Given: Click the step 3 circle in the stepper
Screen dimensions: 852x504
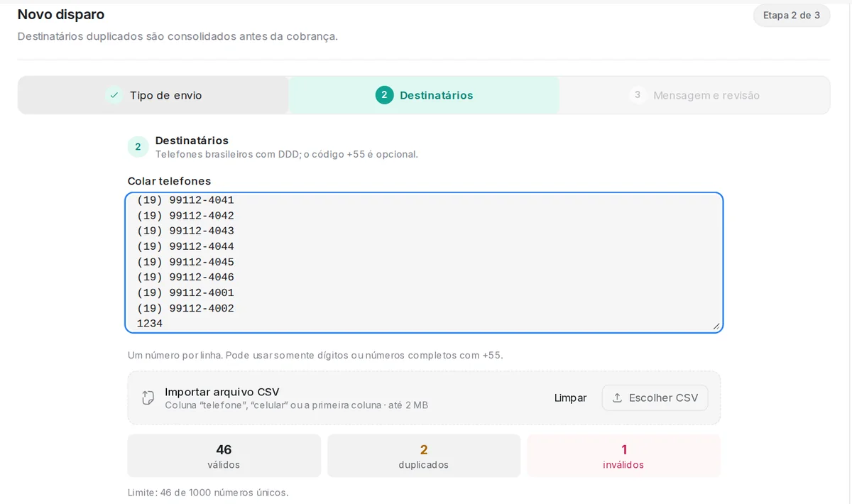Looking at the screenshot, I should point(638,94).
